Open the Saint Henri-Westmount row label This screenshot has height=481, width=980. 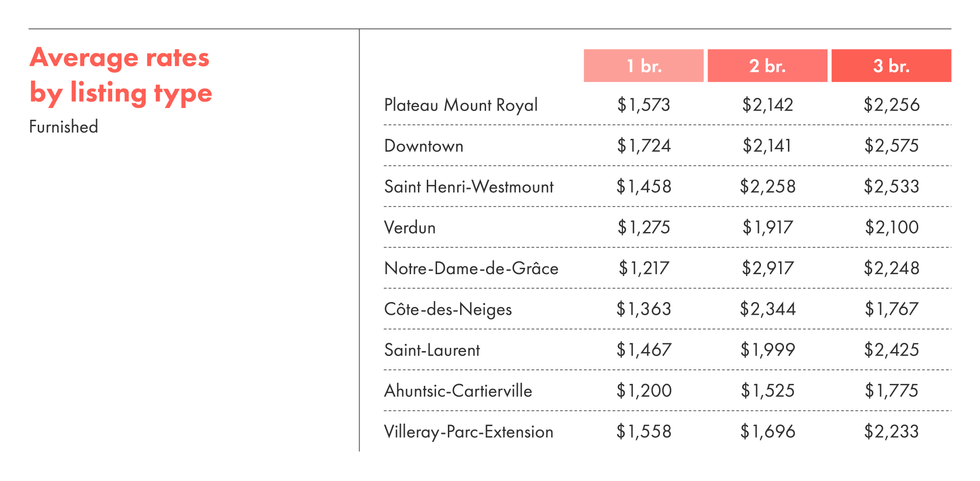[469, 187]
